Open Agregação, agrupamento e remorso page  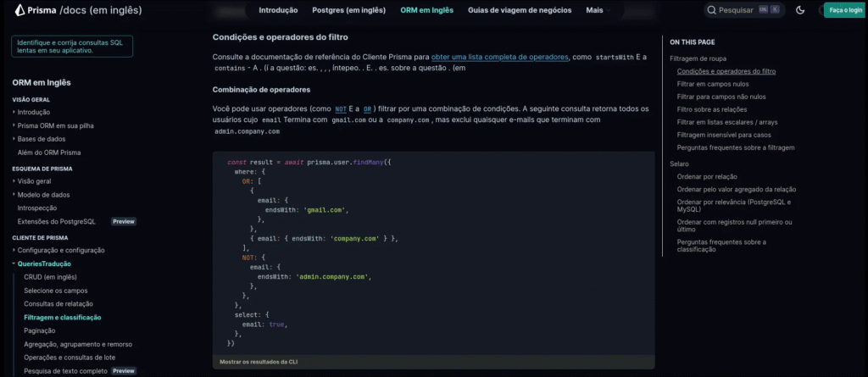78,344
